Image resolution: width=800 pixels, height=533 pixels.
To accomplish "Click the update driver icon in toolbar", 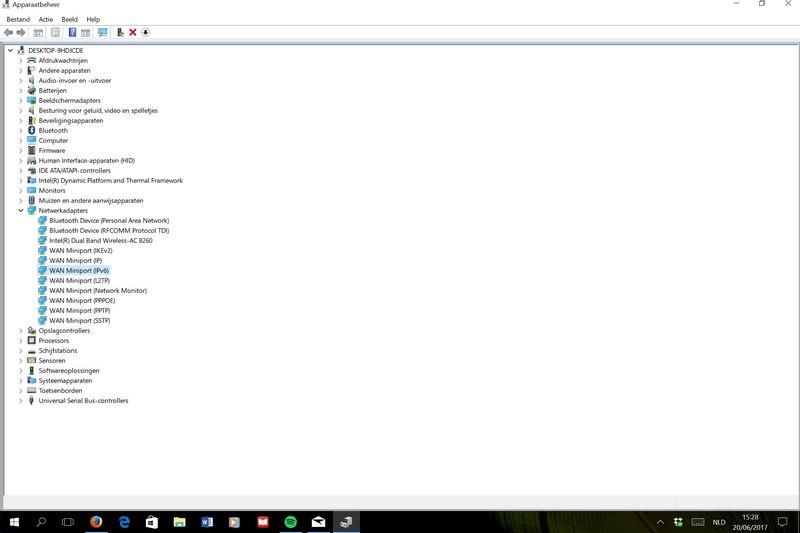I will pos(120,32).
